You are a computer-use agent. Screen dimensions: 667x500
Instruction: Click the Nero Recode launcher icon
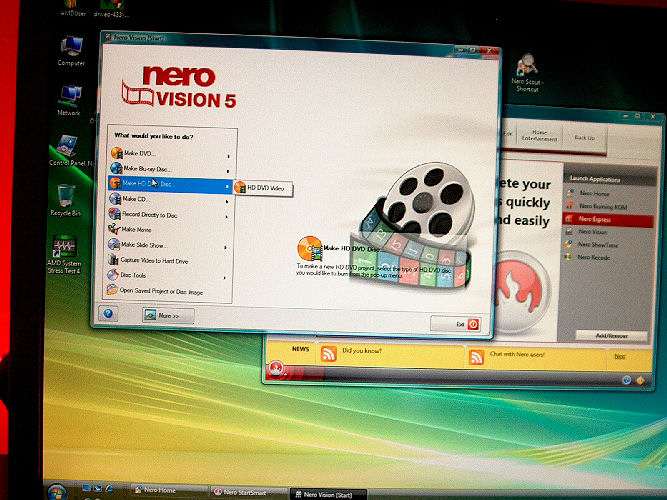tap(568, 257)
